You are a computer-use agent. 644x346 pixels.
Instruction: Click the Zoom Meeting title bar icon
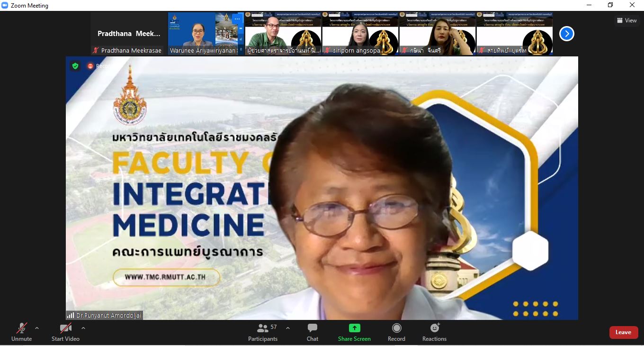pos(5,5)
